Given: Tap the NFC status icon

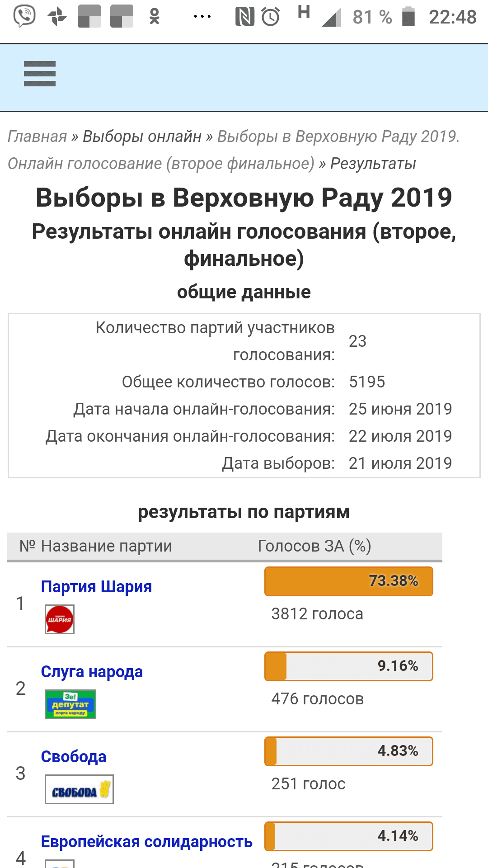Looking at the screenshot, I should click(x=244, y=17).
